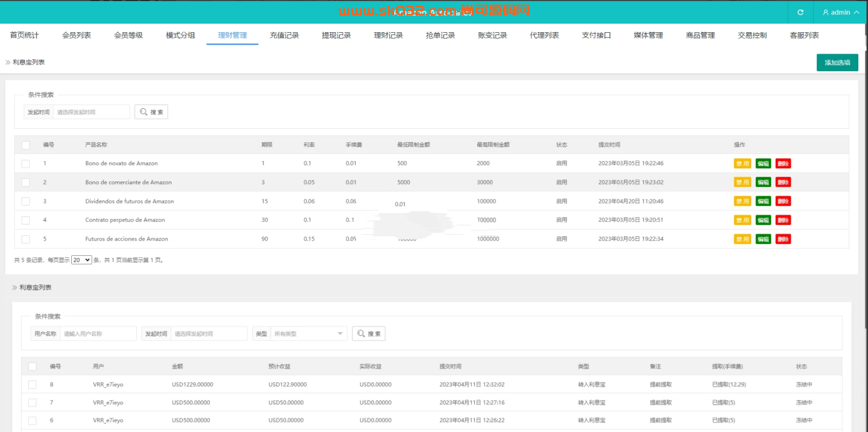
Task: Delete Bono de novato de Amazon with the red button
Action: pyautogui.click(x=783, y=163)
